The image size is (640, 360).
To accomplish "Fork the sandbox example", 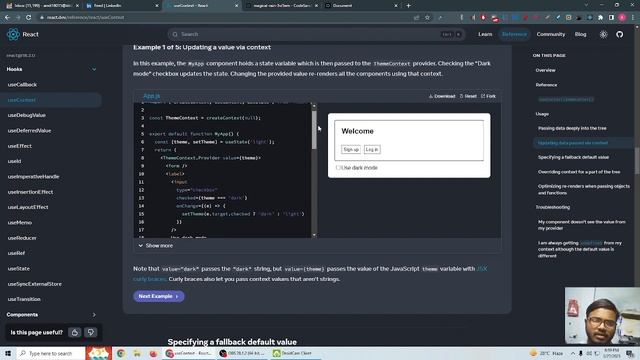I will (488, 96).
